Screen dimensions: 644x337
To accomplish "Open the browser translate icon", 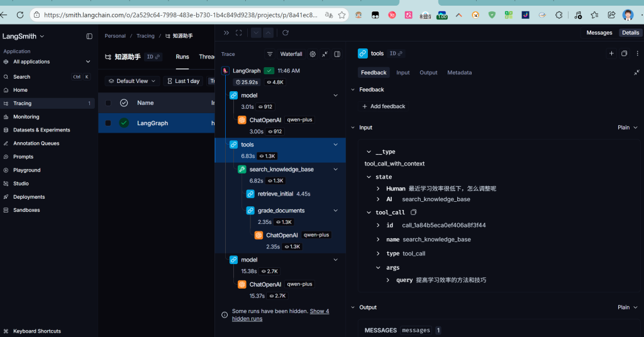I will point(328,15).
